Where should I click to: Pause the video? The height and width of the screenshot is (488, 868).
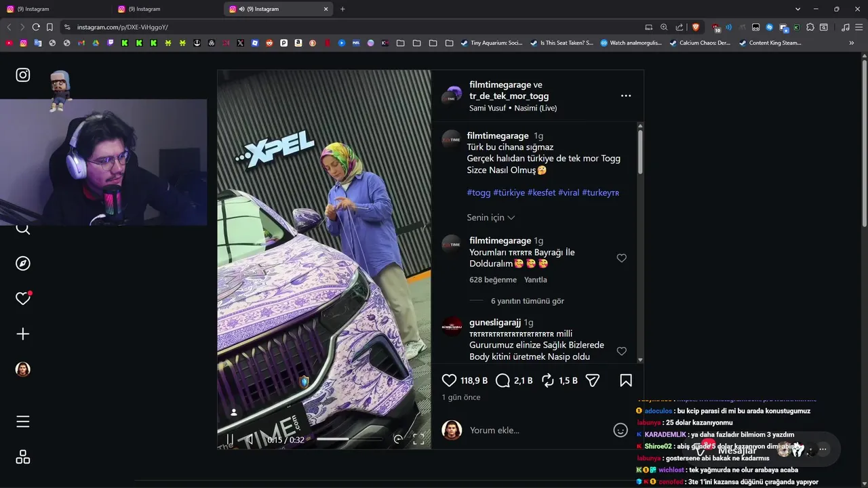[x=230, y=440]
